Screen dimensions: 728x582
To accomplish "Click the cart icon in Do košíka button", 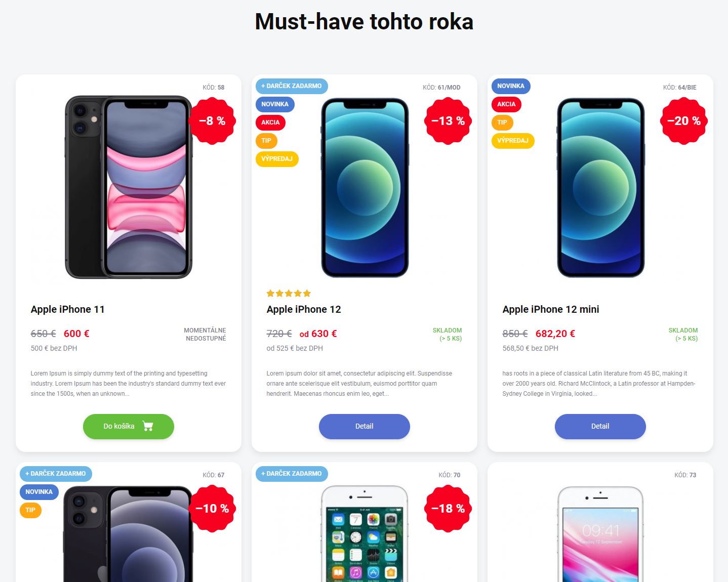I will [148, 426].
